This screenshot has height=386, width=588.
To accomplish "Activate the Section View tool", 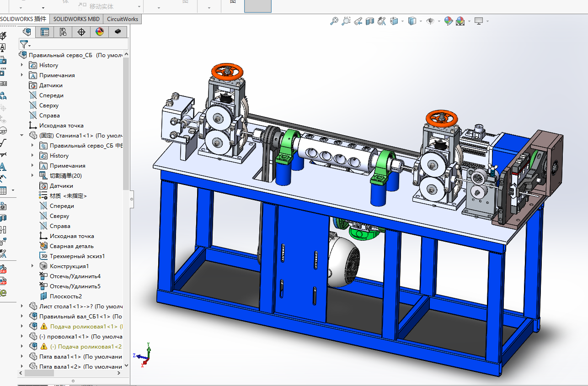I will click(370, 21).
